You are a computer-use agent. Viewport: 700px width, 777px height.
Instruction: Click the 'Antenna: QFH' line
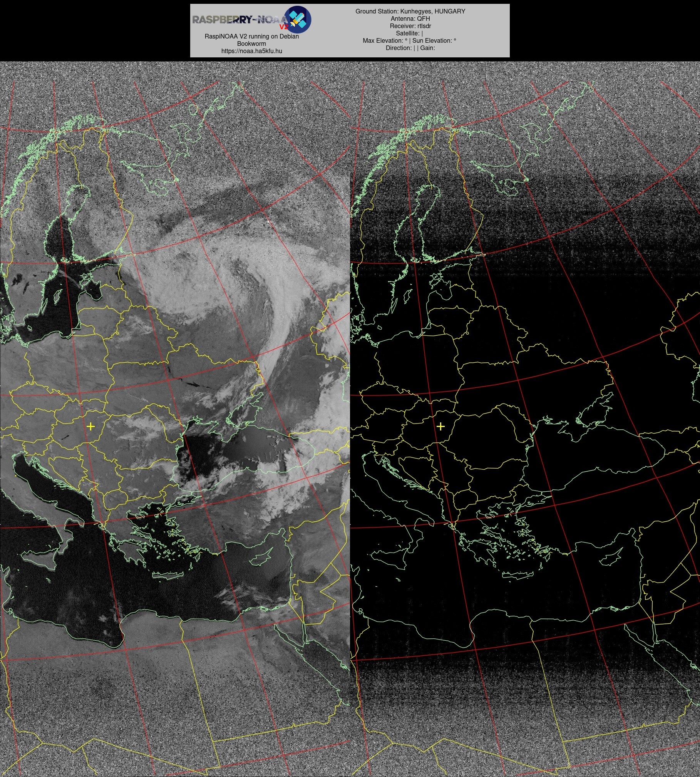(410, 18)
